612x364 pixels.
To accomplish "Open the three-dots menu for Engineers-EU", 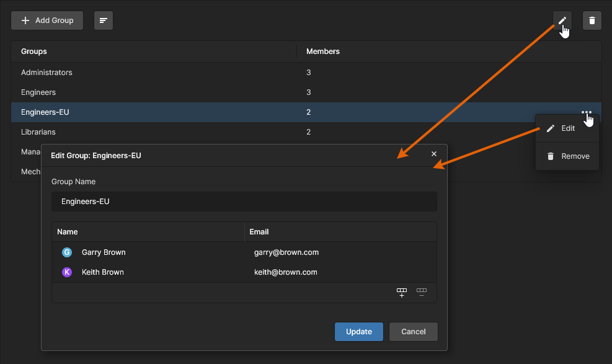I will 586,112.
